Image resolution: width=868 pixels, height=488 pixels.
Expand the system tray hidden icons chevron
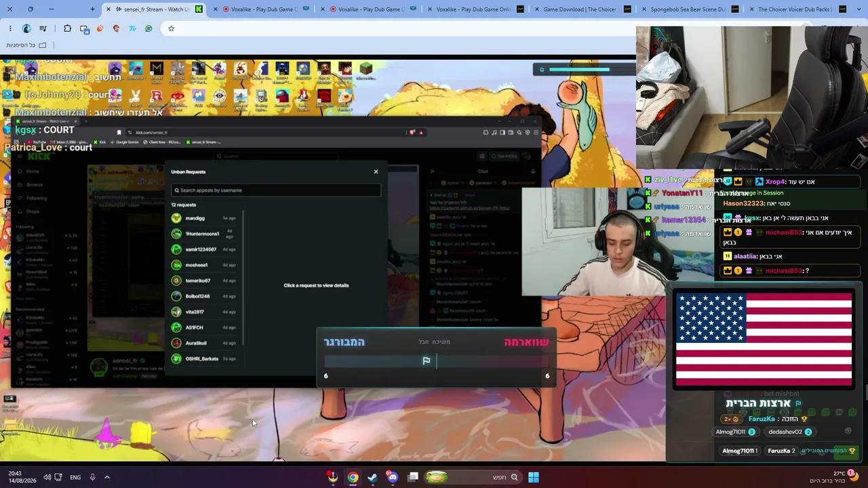(106, 477)
